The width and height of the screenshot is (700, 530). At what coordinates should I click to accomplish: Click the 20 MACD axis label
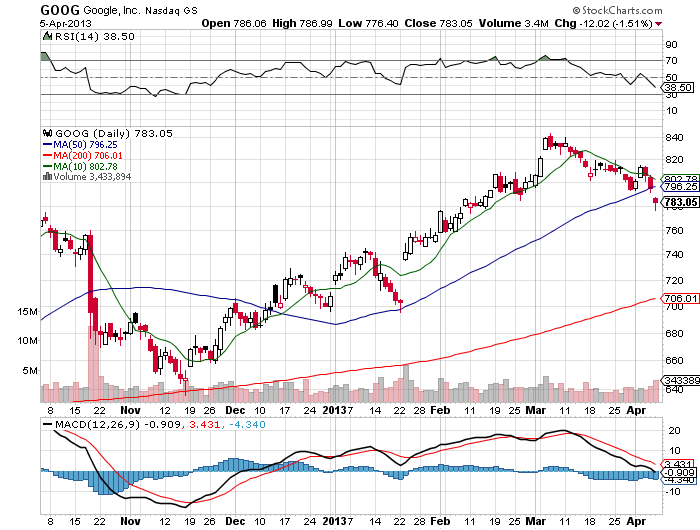click(x=675, y=430)
